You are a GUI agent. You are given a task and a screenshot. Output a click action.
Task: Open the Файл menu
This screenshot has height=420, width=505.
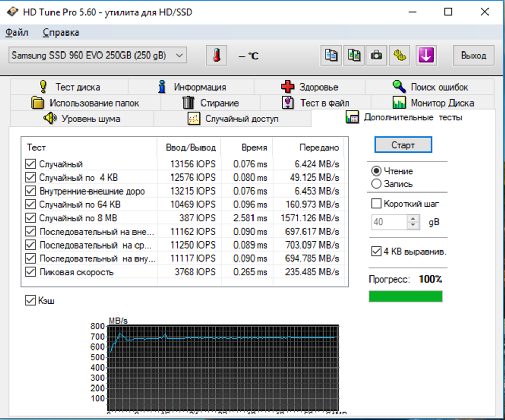16,32
